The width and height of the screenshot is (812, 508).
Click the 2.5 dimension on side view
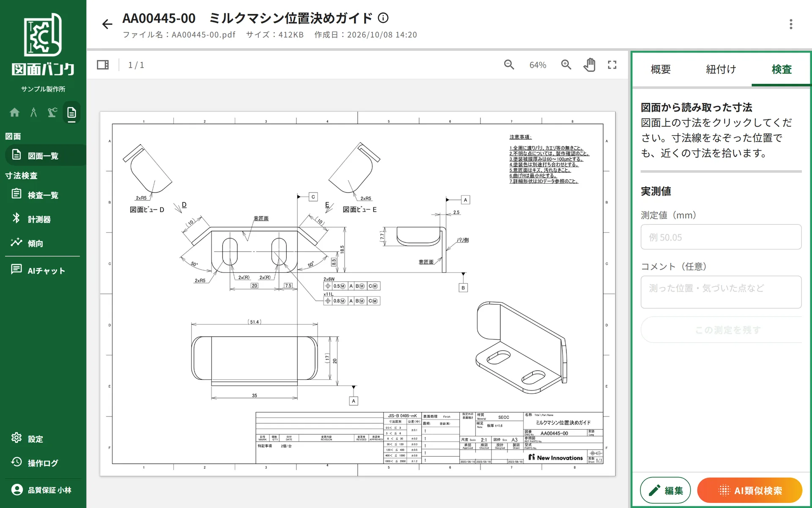[456, 213]
